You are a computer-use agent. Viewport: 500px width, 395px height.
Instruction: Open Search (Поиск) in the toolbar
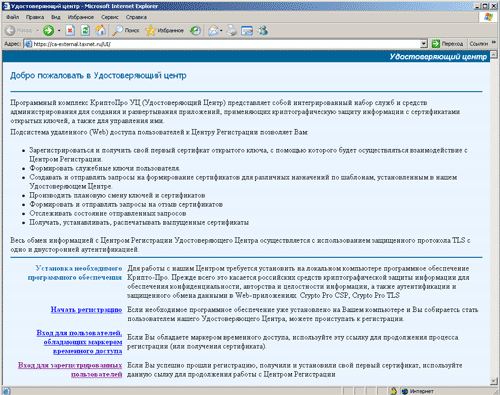(x=126, y=31)
